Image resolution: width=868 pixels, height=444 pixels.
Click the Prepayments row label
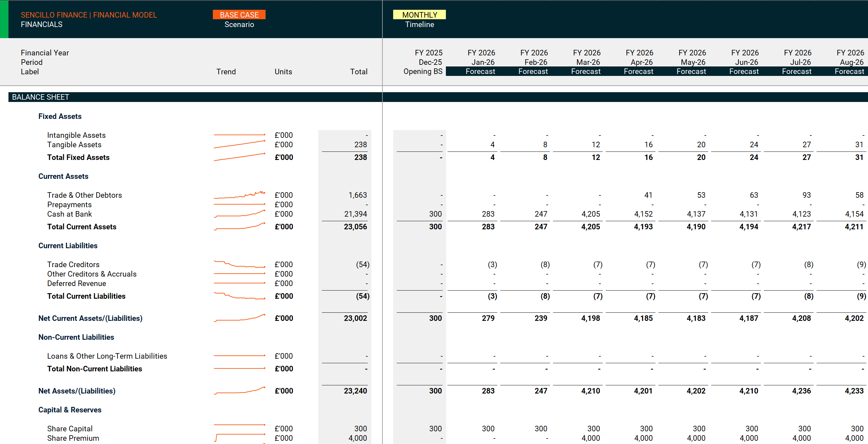(69, 205)
